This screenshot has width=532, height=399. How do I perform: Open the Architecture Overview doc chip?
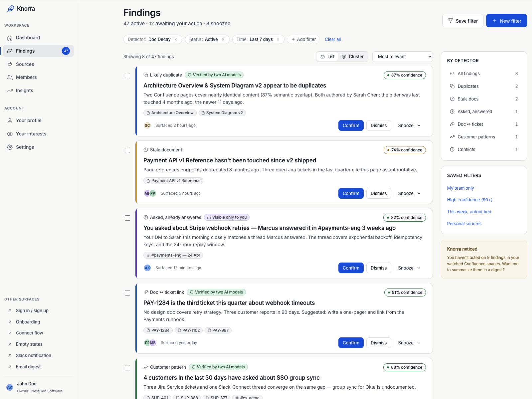[x=170, y=113]
